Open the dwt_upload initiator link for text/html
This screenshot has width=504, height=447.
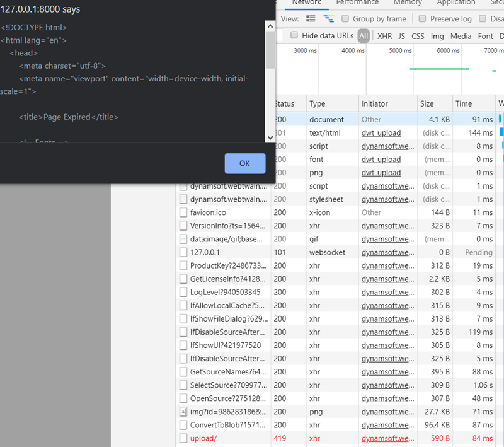click(381, 133)
